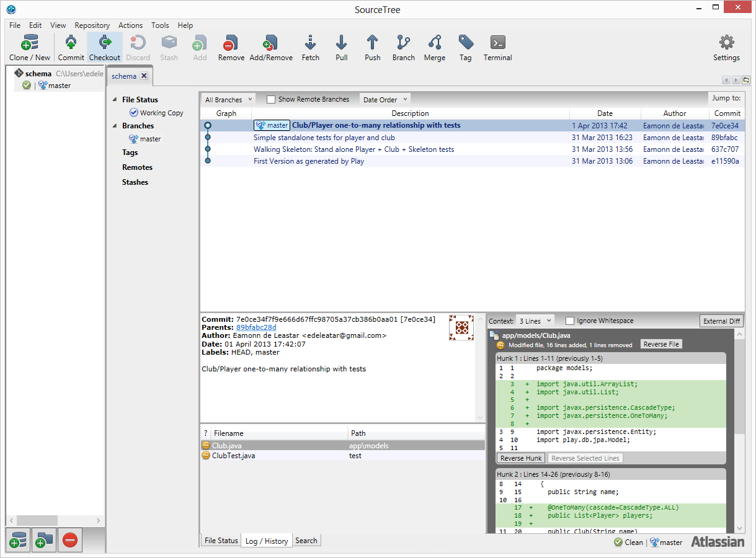The width and height of the screenshot is (756, 558).
Task: Click the add folder icon in bookmarks bar
Action: click(x=44, y=541)
